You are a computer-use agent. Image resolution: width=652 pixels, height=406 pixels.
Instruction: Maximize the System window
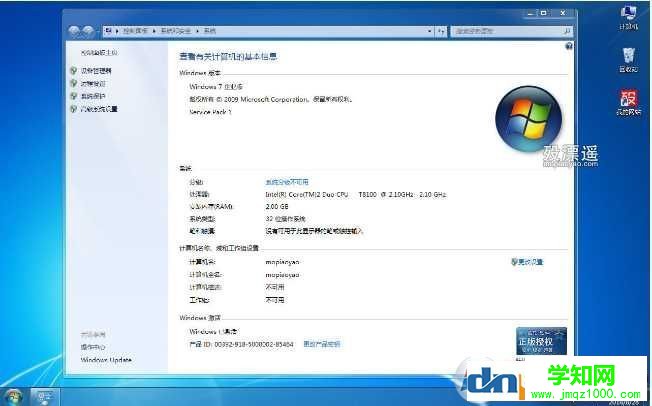pos(543,14)
